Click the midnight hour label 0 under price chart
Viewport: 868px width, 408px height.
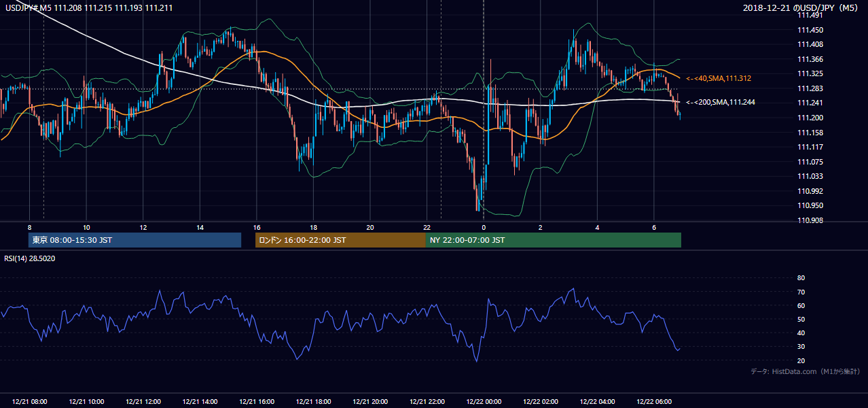pos(484,227)
